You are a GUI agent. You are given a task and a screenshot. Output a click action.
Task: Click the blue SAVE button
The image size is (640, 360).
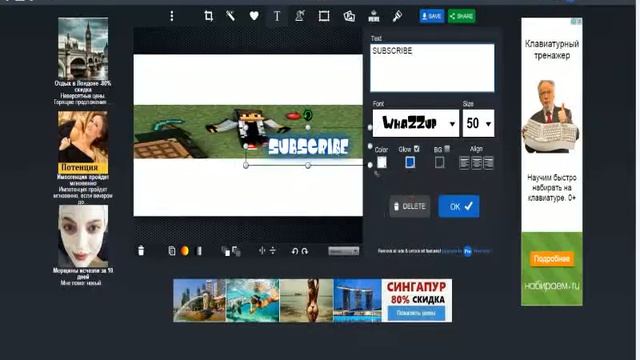432,16
